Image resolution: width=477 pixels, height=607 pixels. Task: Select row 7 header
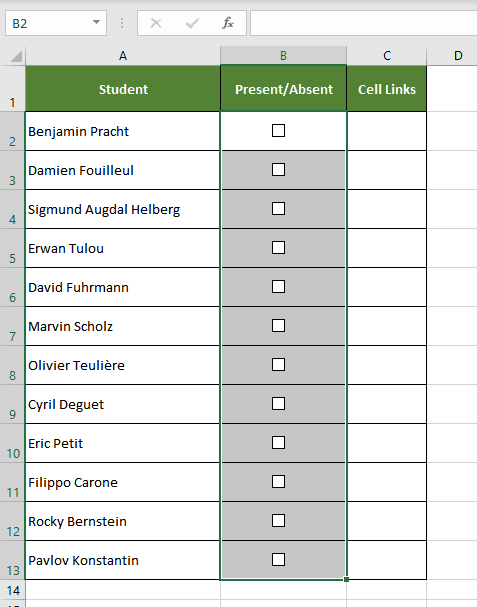(12, 326)
